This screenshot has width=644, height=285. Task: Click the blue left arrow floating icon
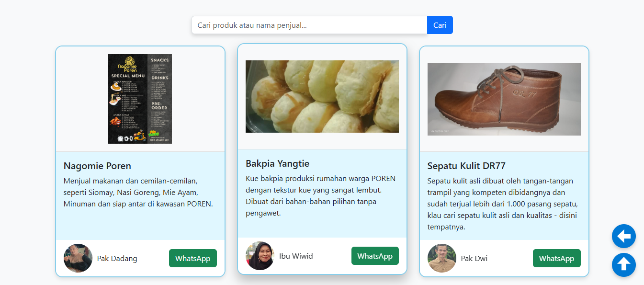[x=623, y=236]
